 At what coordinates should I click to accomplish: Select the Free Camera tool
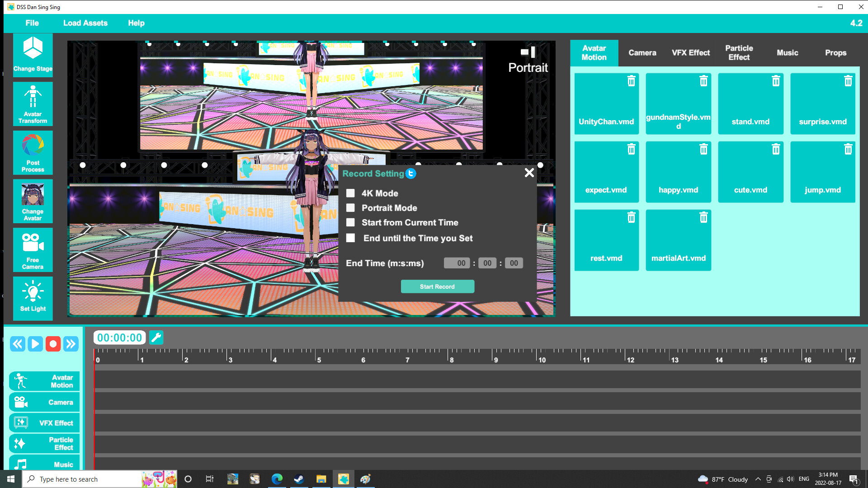pyautogui.click(x=32, y=251)
